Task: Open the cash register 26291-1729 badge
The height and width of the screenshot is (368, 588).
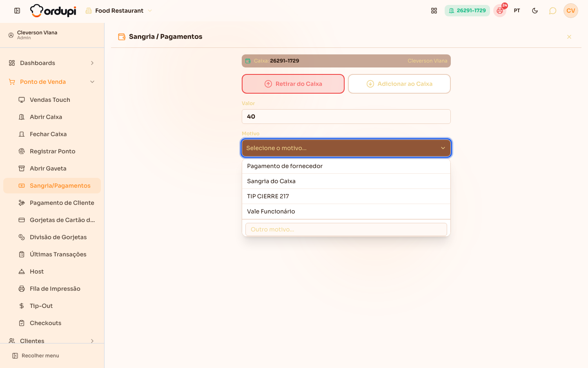Action: pos(467,11)
